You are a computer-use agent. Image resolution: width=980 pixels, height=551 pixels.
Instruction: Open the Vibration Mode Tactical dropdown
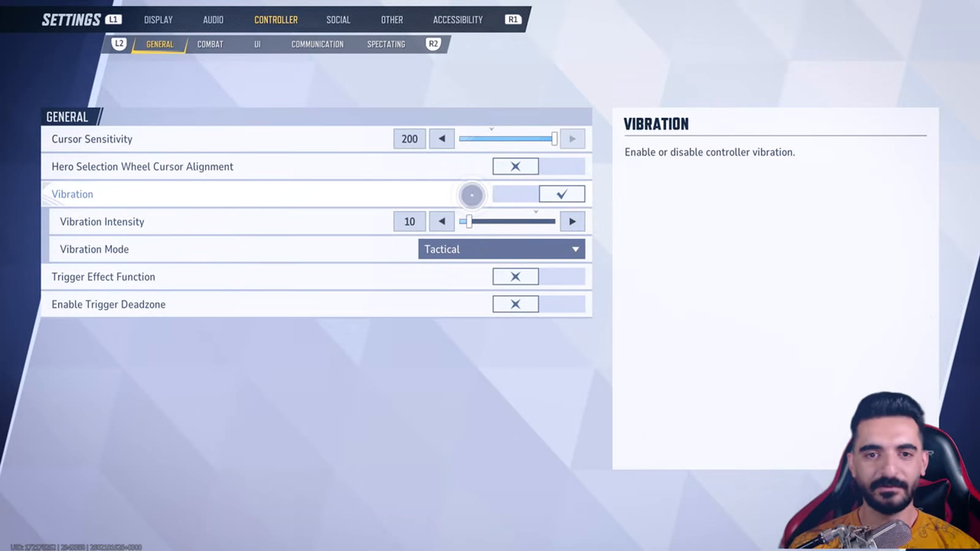tap(502, 249)
